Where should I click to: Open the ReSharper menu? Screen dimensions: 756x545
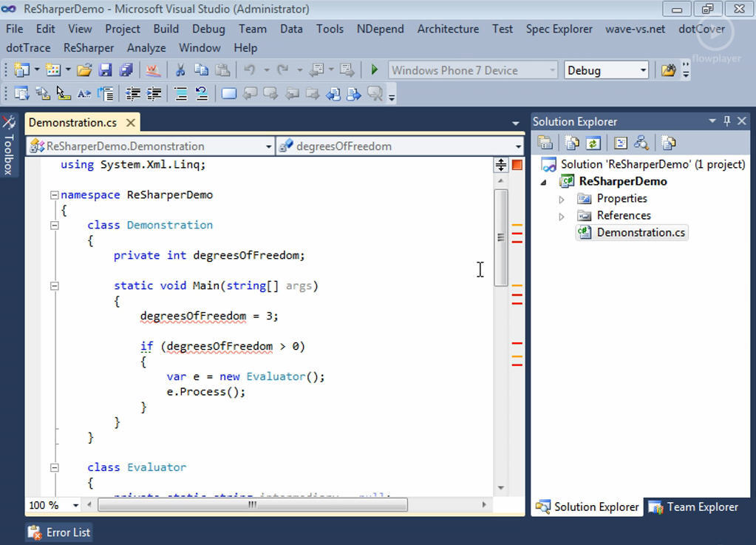tap(89, 47)
